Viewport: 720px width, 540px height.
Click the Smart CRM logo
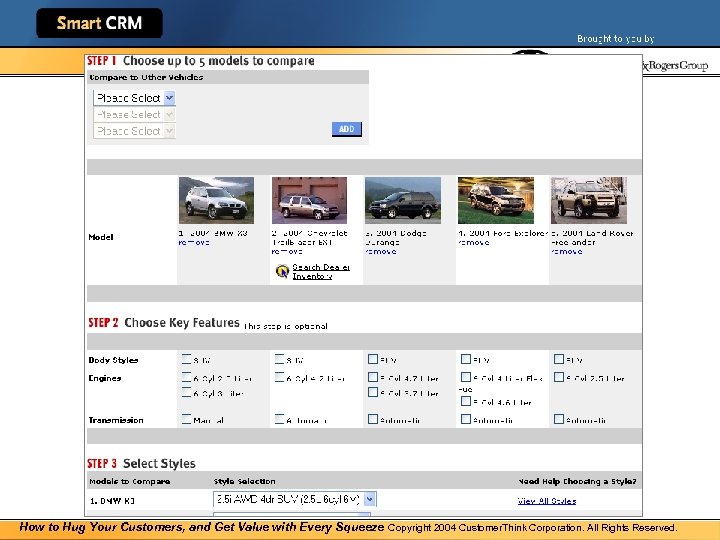[x=99, y=23]
